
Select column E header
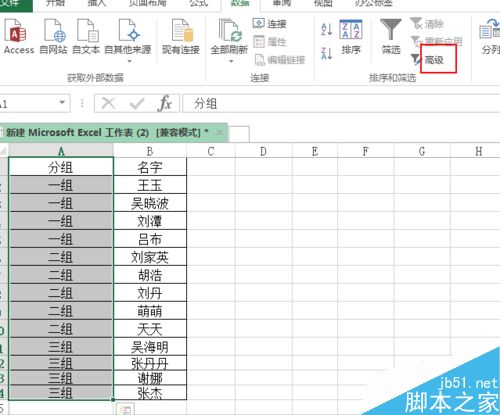pos(315,151)
